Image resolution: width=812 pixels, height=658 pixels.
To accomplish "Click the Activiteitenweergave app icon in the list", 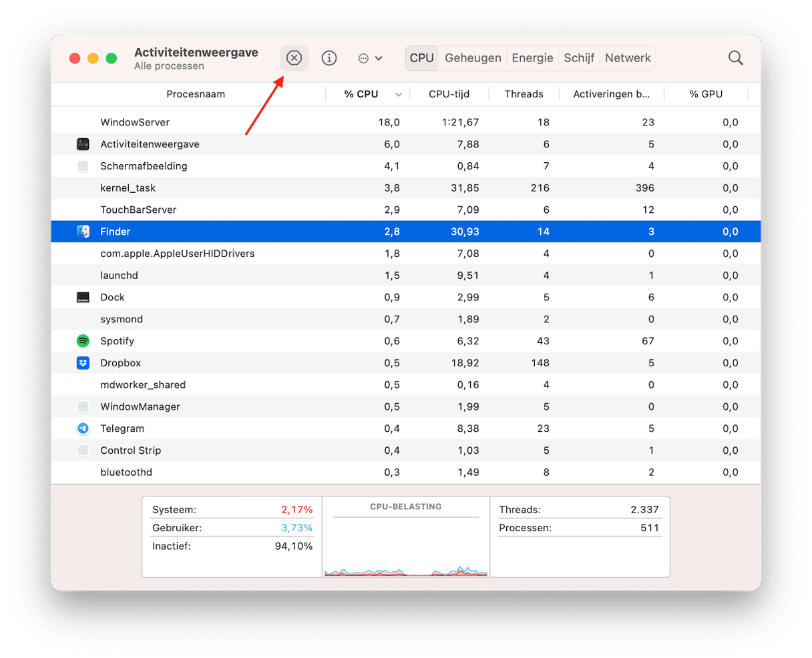I will pos(83,144).
